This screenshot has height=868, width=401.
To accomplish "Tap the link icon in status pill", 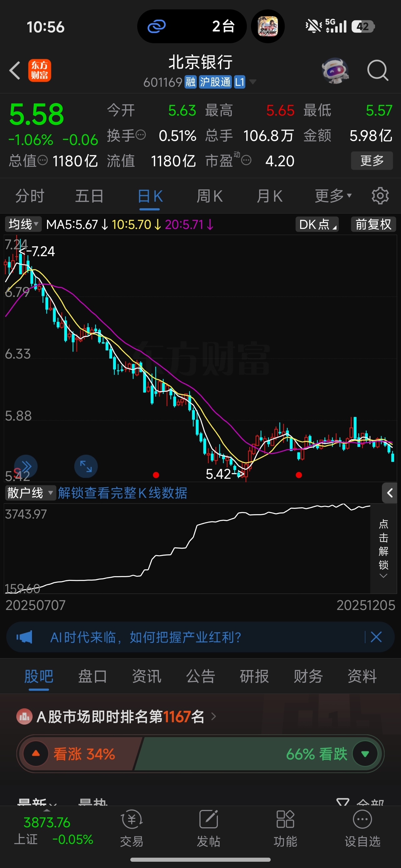I will (157, 26).
